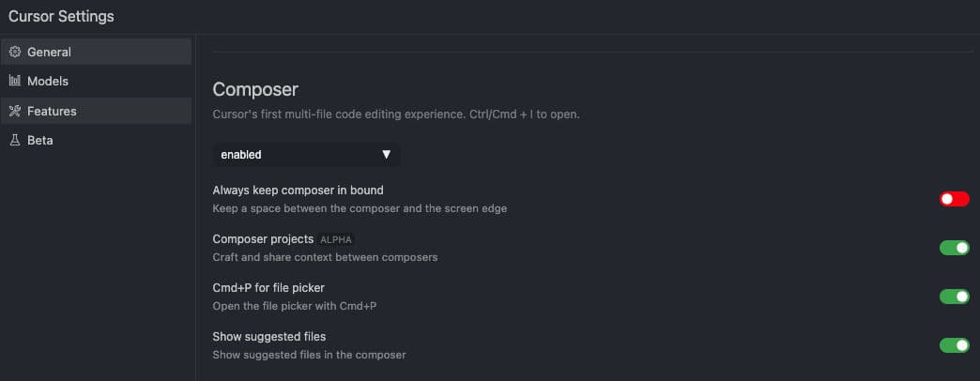This screenshot has width=980, height=381.
Task: Click the General gear icon
Action: (x=15, y=53)
